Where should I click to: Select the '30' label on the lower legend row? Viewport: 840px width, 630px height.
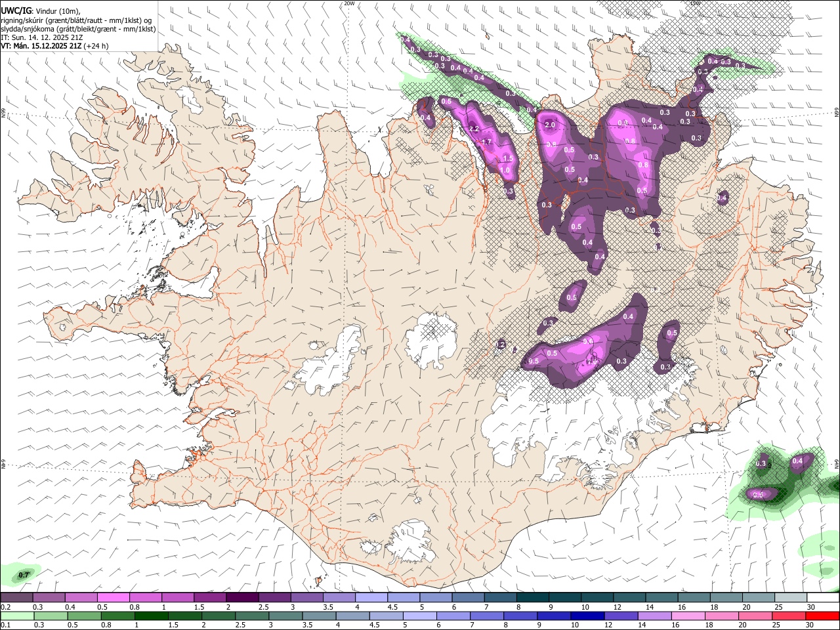tap(809, 625)
